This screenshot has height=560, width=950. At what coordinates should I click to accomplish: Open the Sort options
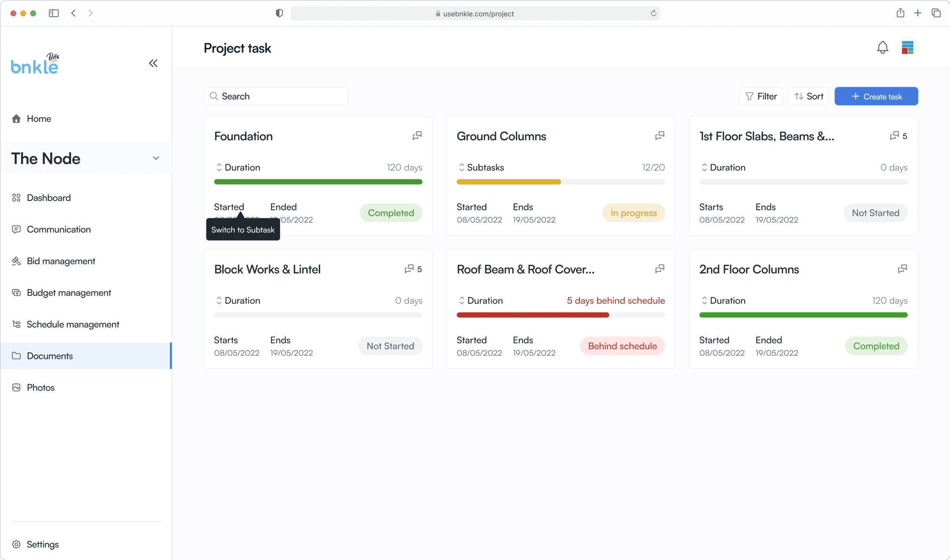click(x=809, y=96)
